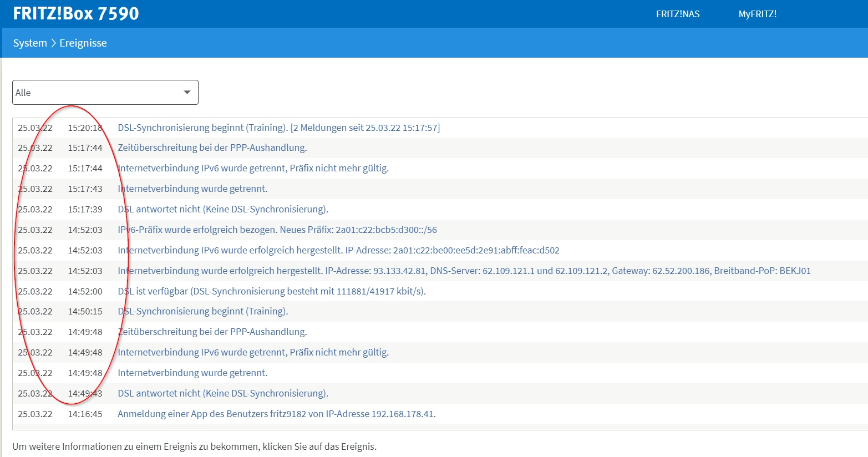This screenshot has height=457, width=868.
Task: Open the 14:49:48 Internetverbindung wurde getrennt event
Action: (192, 373)
